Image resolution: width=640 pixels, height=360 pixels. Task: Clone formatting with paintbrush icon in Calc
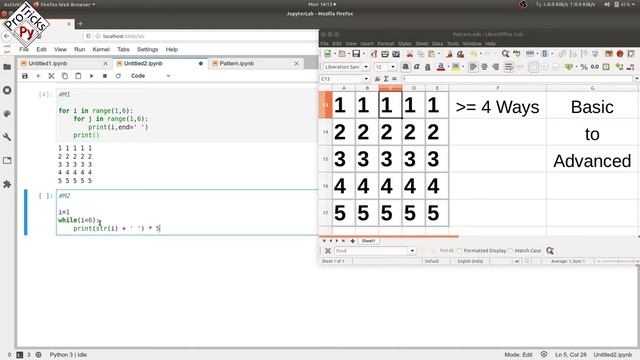click(x=449, y=54)
